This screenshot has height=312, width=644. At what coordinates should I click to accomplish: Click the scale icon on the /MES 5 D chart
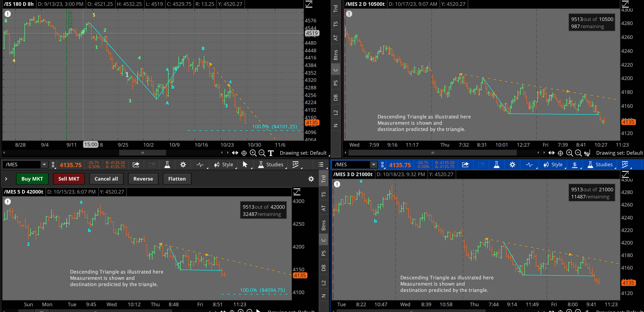coord(297,192)
